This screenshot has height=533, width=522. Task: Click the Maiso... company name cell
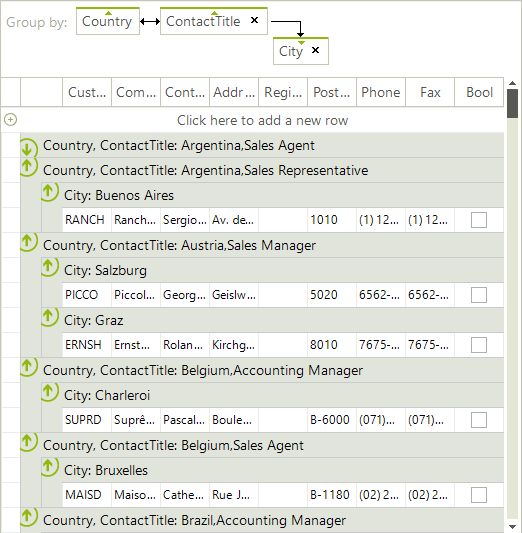(136, 495)
